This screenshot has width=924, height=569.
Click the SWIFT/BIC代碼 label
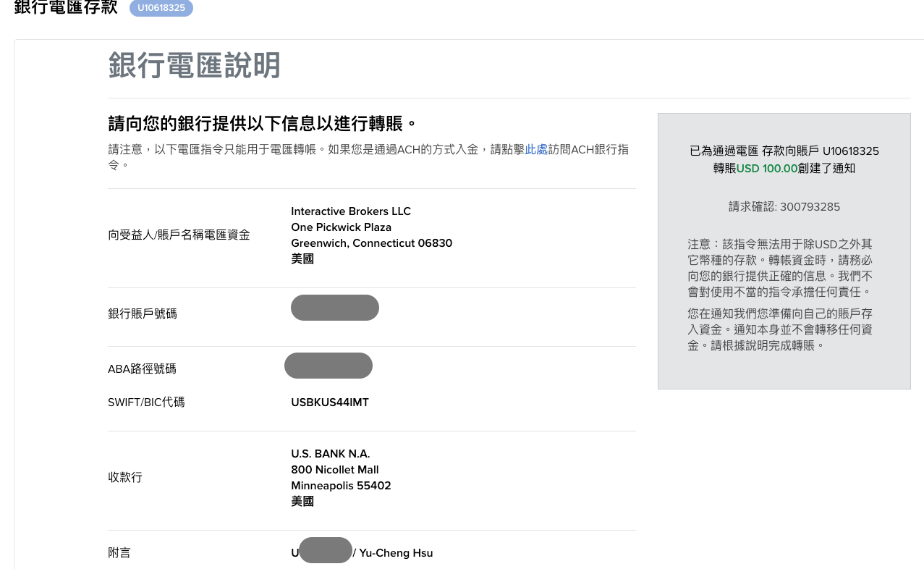(146, 402)
